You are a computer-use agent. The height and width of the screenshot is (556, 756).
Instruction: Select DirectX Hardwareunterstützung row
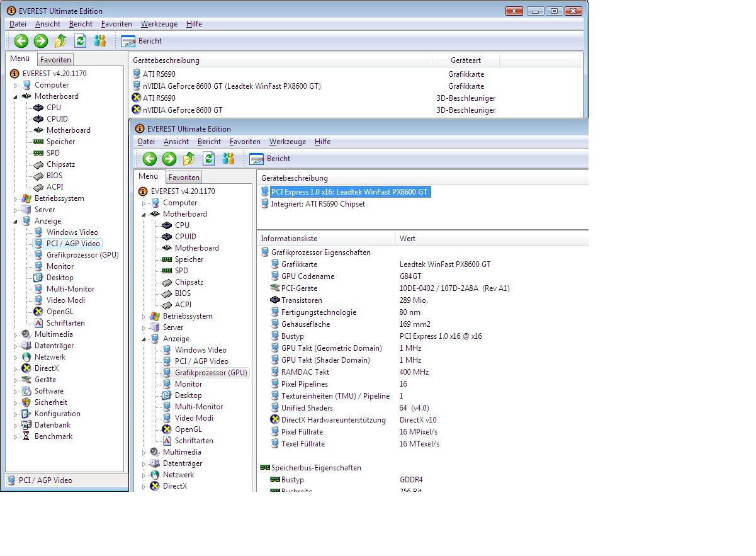pyautogui.click(x=423, y=420)
